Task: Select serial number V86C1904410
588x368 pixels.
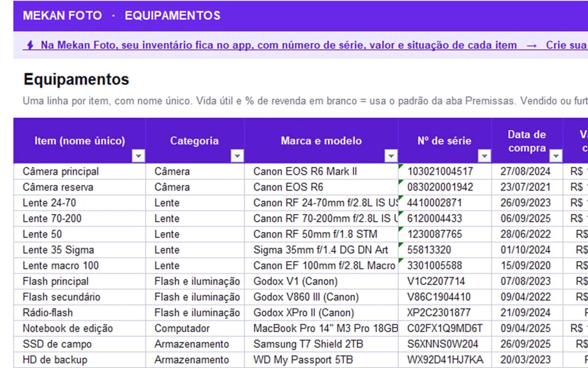Action: (445, 297)
